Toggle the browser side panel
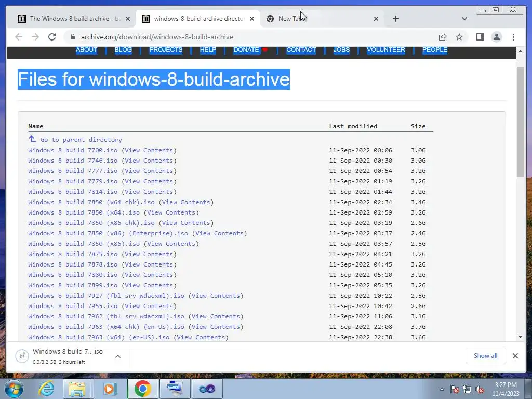 pos(480,37)
